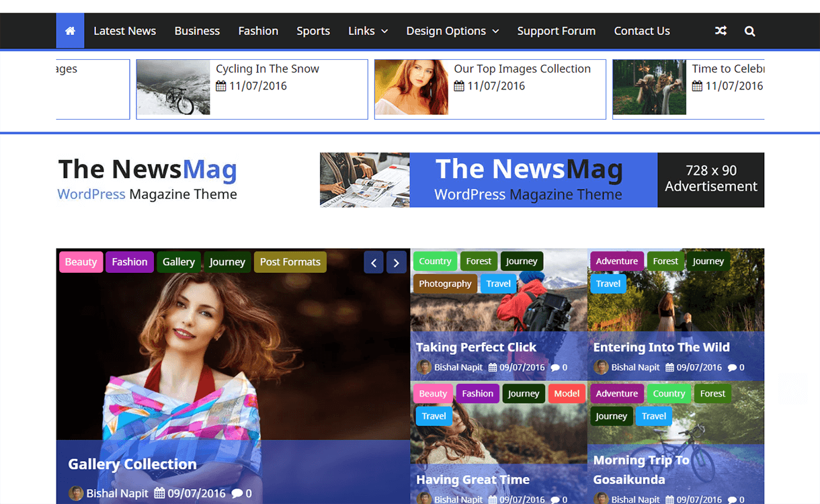This screenshot has height=504, width=820.
Task: Click author avatar under Entering Into The Wild
Action: point(601,367)
